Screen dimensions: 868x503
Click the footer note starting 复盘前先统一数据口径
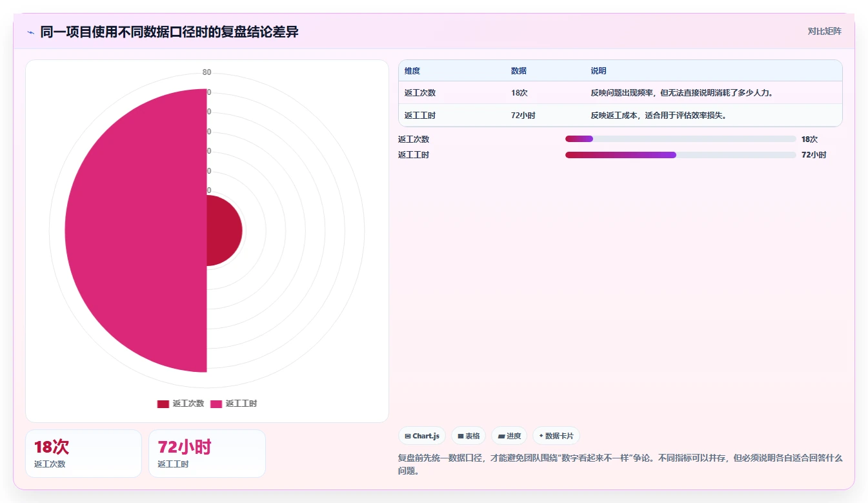(x=620, y=464)
